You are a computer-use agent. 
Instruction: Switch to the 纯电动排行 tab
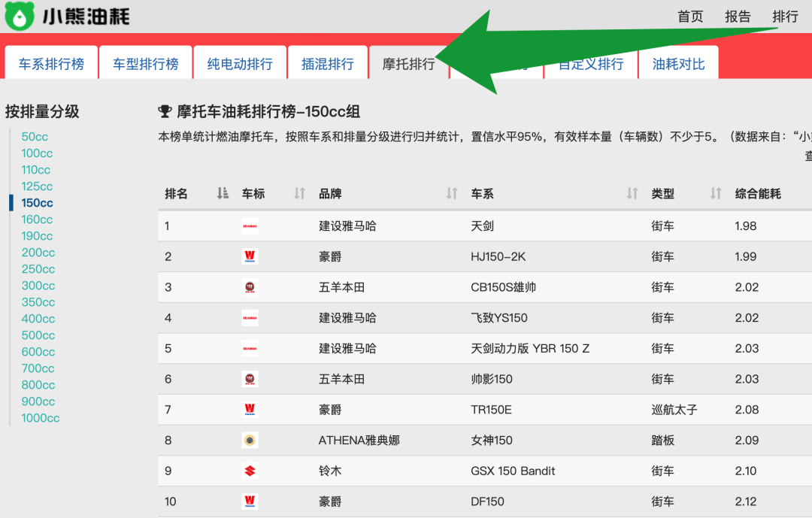pyautogui.click(x=240, y=63)
